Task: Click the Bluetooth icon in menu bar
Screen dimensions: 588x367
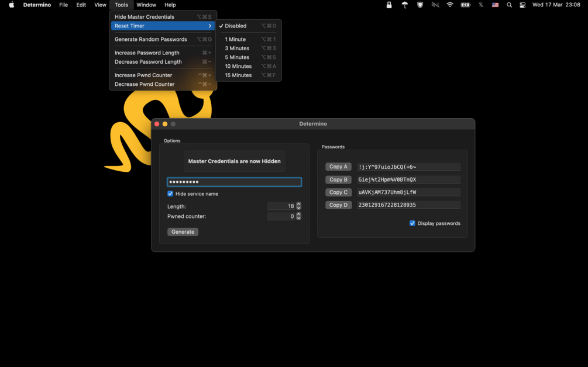Action: point(481,5)
